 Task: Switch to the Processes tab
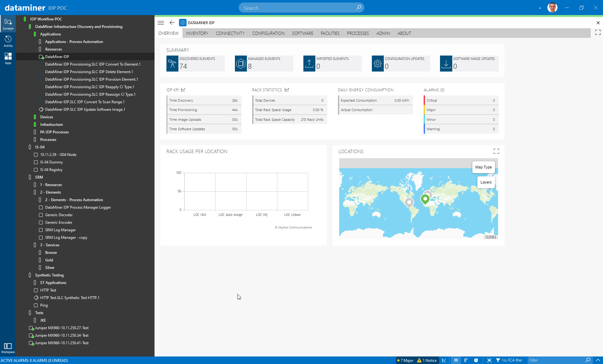tap(358, 33)
